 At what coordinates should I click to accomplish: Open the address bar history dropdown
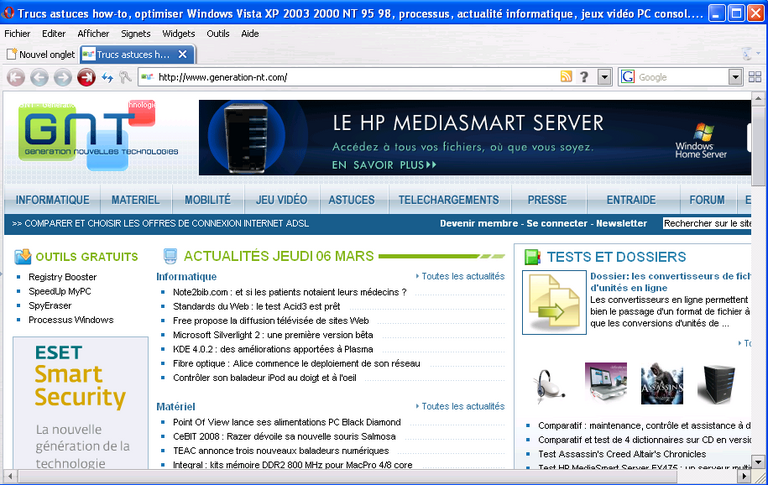pyautogui.click(x=604, y=77)
